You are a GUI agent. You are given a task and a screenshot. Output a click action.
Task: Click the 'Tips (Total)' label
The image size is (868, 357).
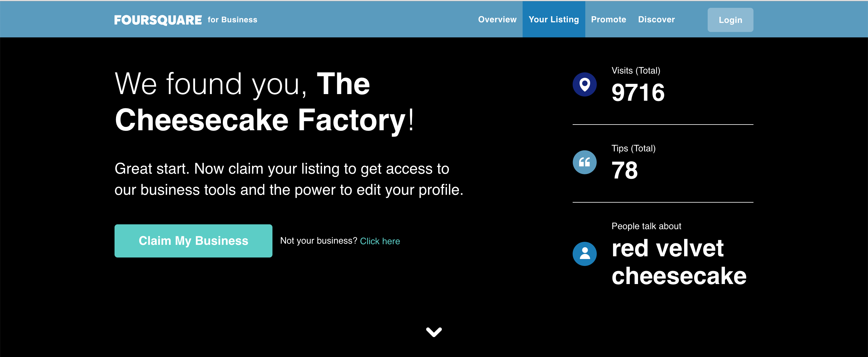click(633, 148)
